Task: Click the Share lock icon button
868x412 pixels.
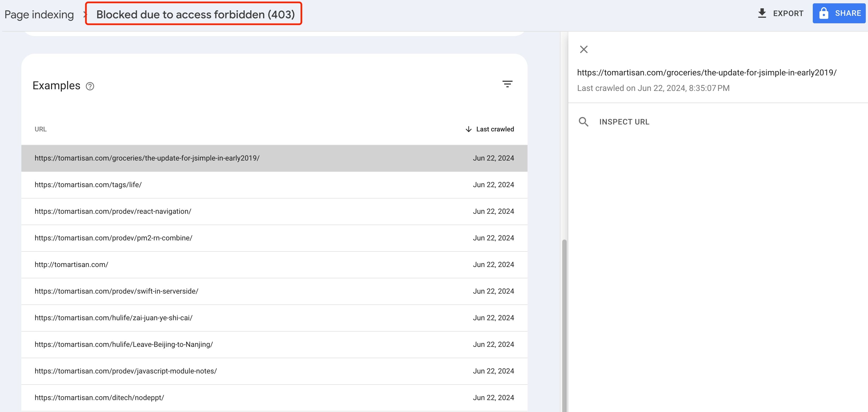Action: pyautogui.click(x=824, y=14)
